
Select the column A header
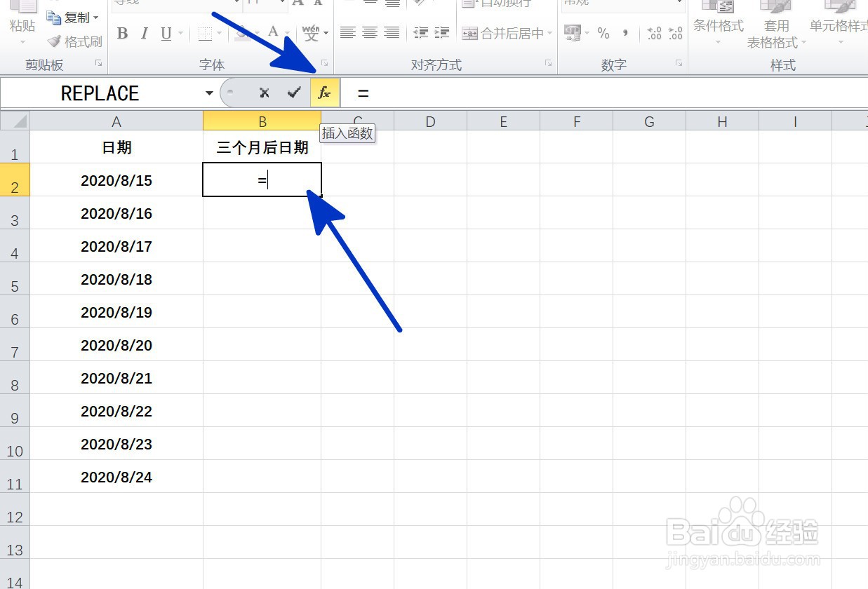click(116, 121)
